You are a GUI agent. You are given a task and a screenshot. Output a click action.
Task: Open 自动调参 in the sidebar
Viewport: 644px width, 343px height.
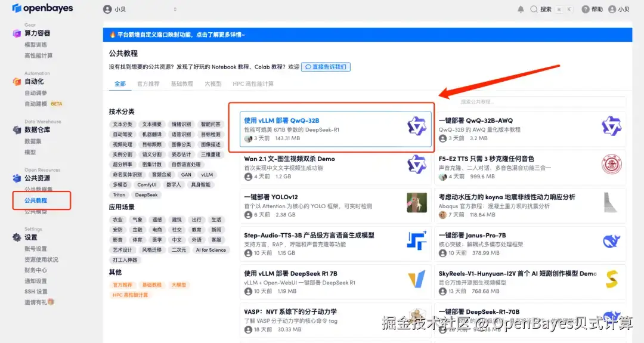click(36, 93)
